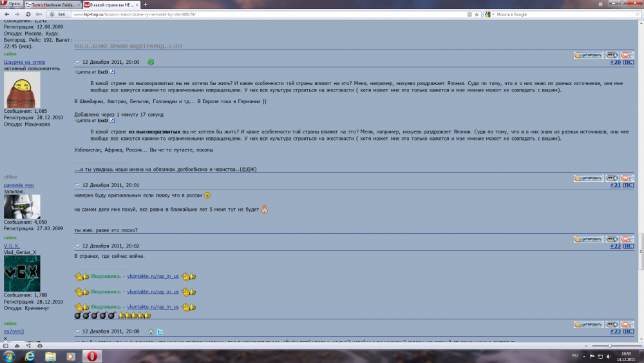Click (ПС) link of post #20
Image resolution: width=644 pixels, height=363 pixels.
tap(629, 62)
